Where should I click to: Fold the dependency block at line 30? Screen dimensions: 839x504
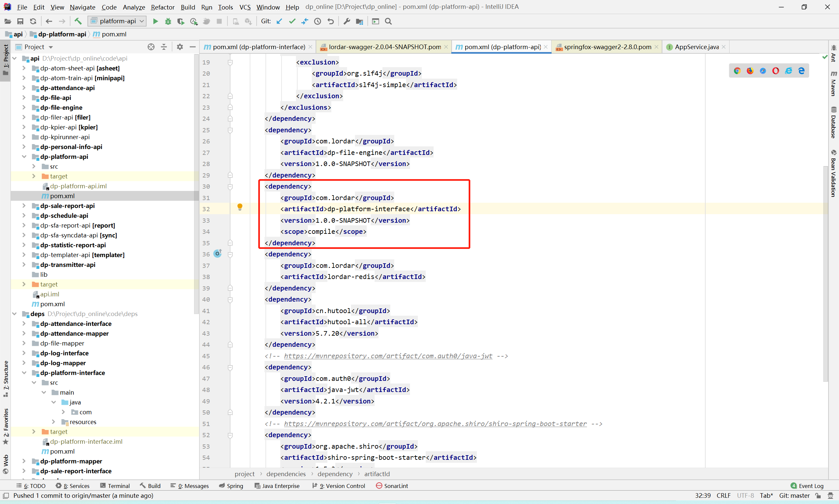pos(230,186)
